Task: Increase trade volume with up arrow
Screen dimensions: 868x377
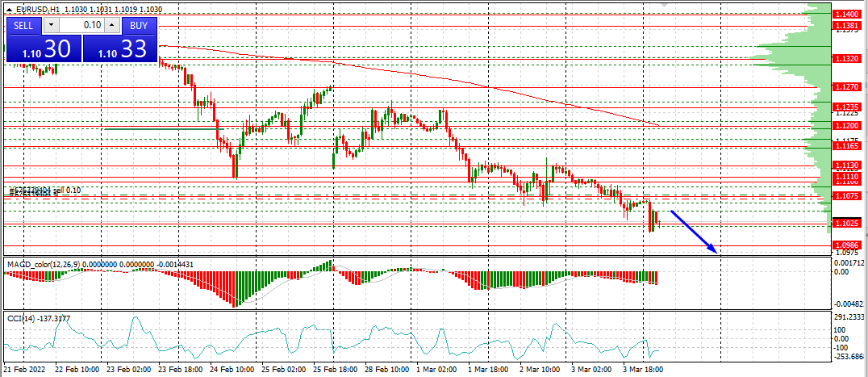Action: (x=112, y=26)
